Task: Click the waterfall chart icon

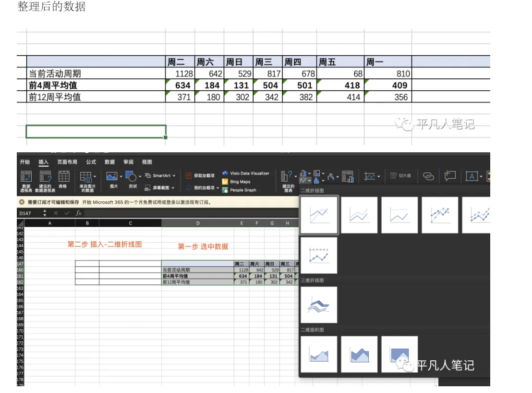Action: tap(331, 176)
